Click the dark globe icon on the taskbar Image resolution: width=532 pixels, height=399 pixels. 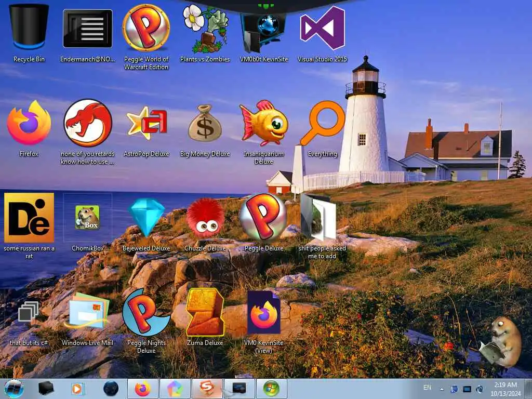coord(111,389)
